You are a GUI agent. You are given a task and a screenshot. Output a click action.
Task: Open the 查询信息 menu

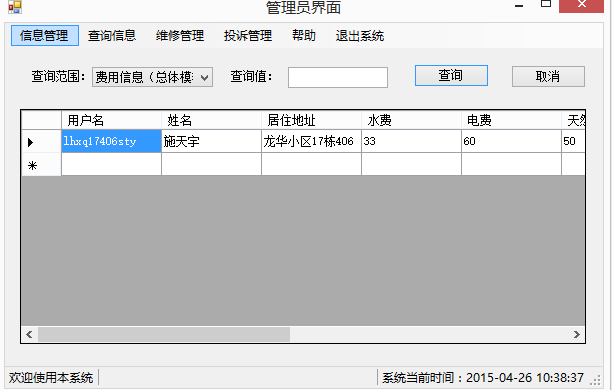click(x=112, y=36)
